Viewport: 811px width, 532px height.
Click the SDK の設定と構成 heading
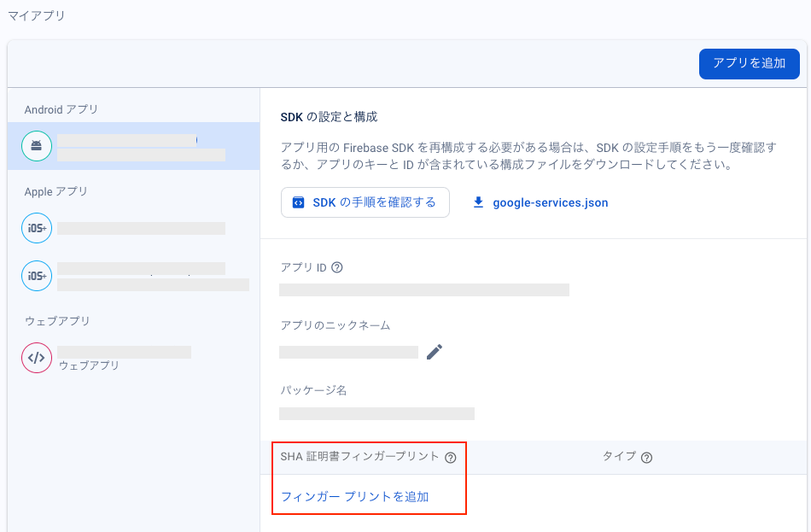point(329,117)
